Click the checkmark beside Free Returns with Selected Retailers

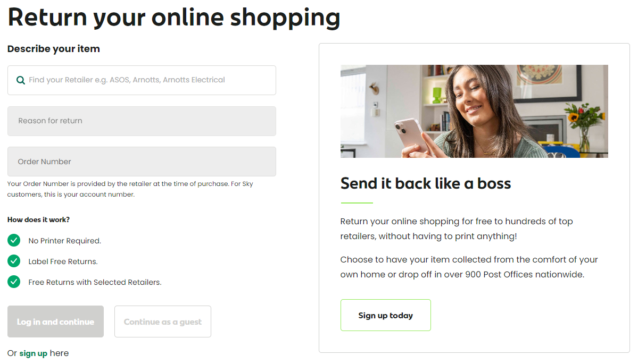point(14,282)
